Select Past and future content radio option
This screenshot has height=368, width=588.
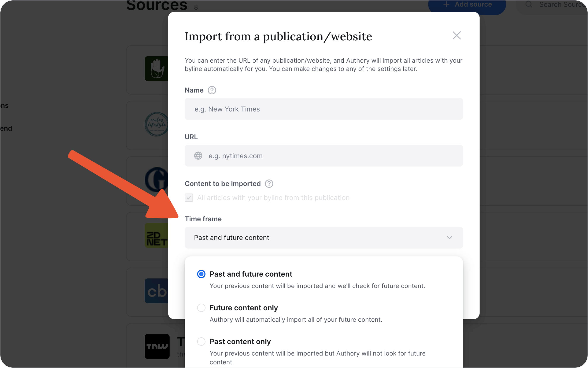[201, 274]
